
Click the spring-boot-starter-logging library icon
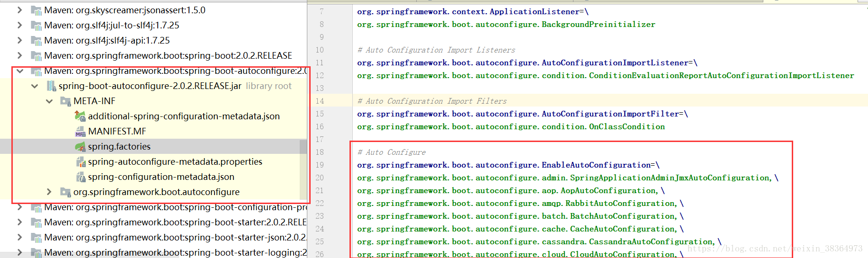[36, 253]
